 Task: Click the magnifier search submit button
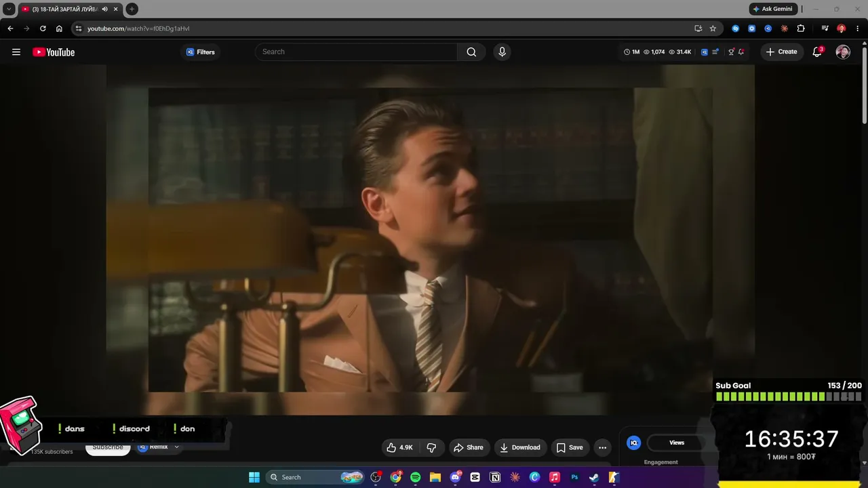pos(471,52)
